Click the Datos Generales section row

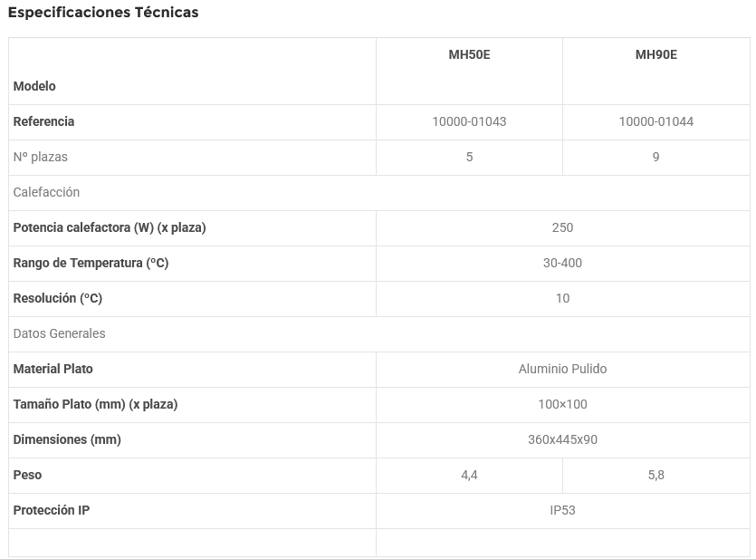coord(60,333)
